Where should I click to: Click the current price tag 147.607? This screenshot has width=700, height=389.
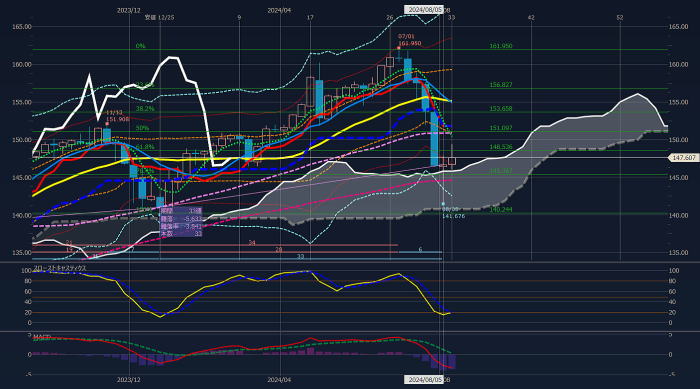coord(683,158)
